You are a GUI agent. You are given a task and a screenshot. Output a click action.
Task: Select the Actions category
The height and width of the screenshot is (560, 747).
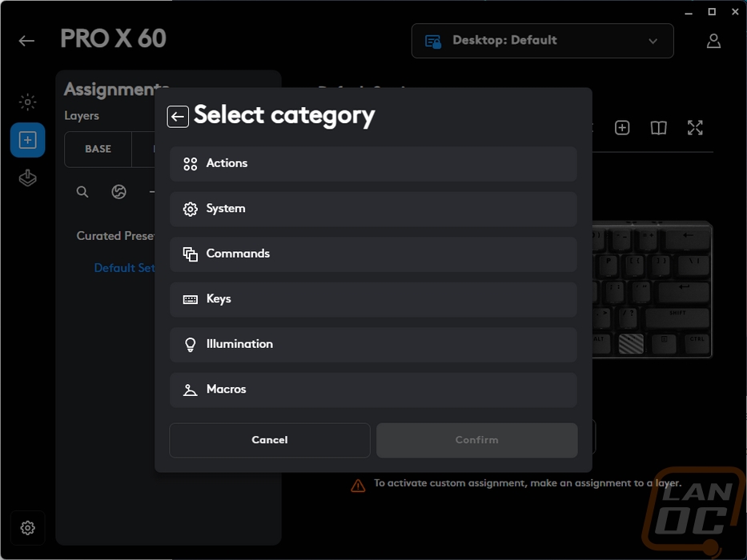(x=373, y=163)
